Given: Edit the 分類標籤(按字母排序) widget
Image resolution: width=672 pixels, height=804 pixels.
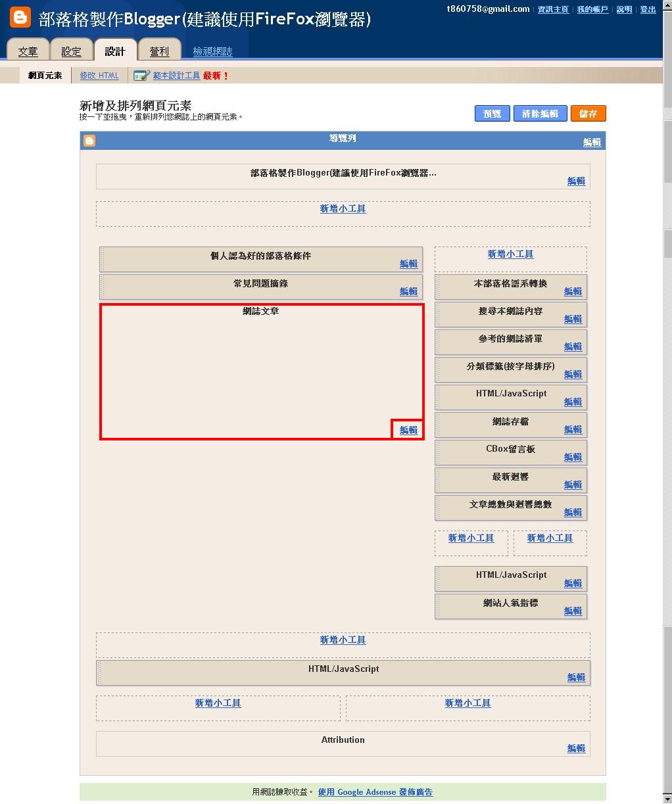Looking at the screenshot, I should pyautogui.click(x=573, y=374).
